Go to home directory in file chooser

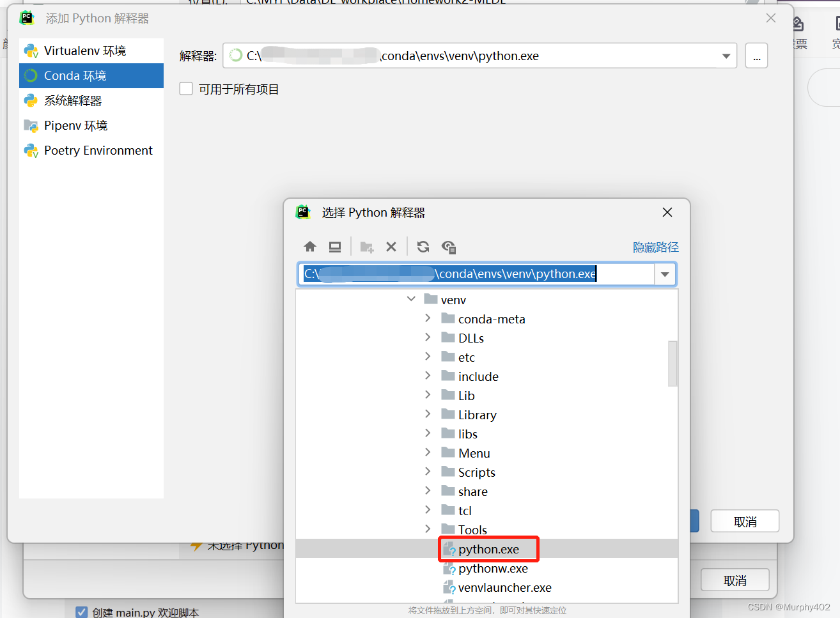click(x=310, y=247)
